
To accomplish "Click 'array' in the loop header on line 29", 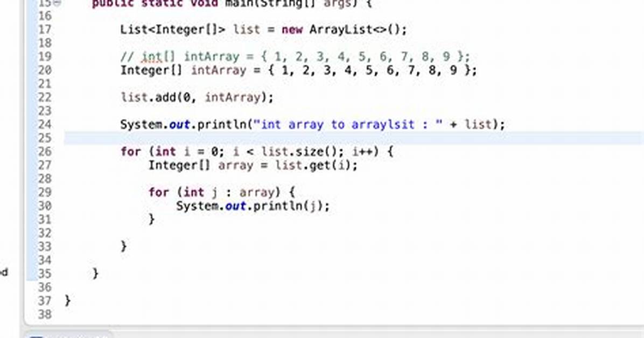I will tap(257, 192).
